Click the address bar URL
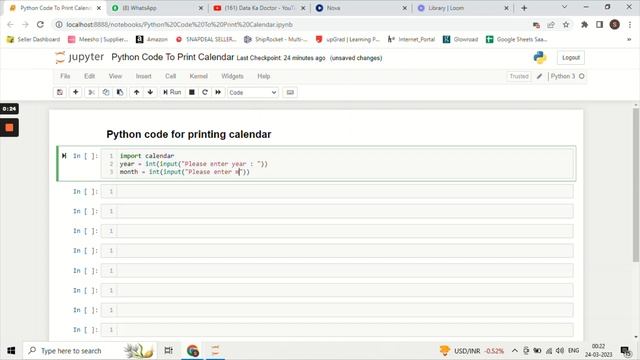640x360 pixels. (x=180, y=24)
